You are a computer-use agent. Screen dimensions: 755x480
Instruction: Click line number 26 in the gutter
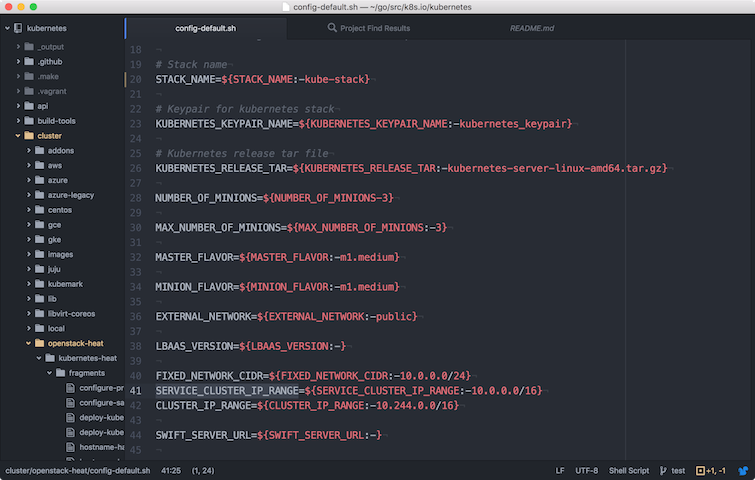click(x=135, y=168)
